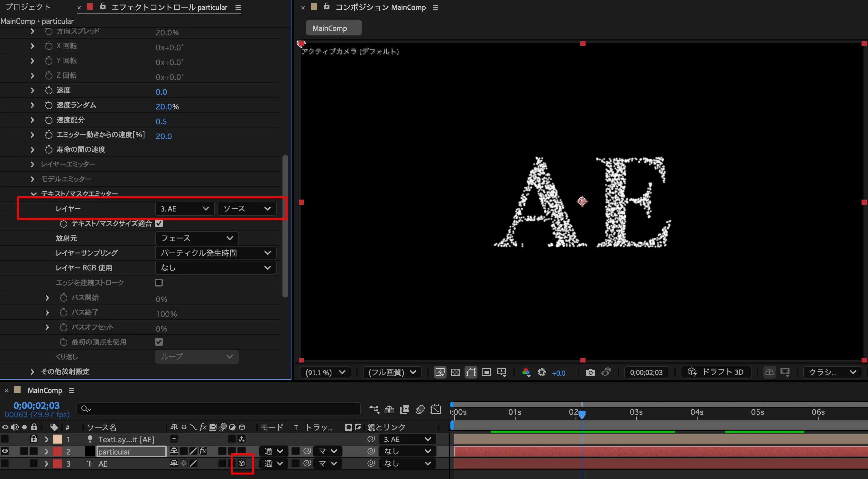Click the ドラフト 3D button
Screen dimensions: 868x479
point(716,372)
